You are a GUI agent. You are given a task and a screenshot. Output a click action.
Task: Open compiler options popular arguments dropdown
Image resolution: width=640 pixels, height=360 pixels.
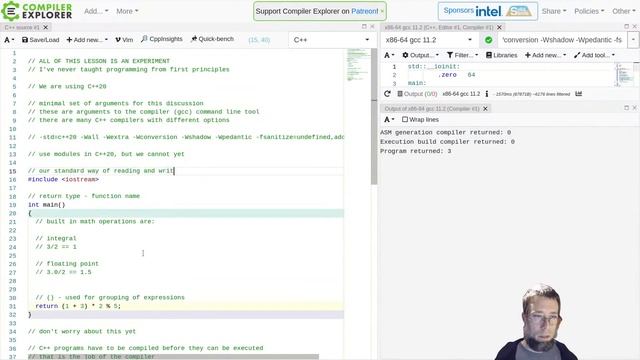(x=633, y=40)
